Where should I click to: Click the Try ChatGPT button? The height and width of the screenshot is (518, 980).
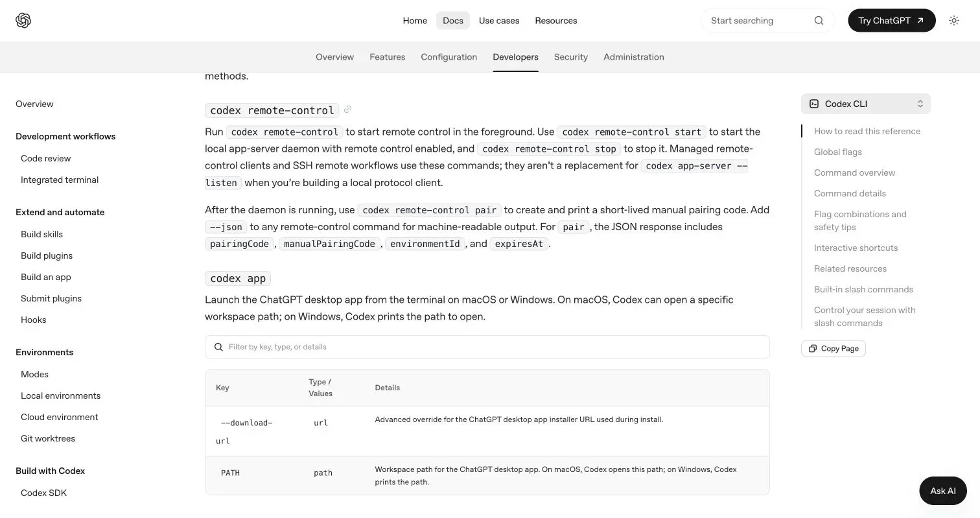point(892,21)
